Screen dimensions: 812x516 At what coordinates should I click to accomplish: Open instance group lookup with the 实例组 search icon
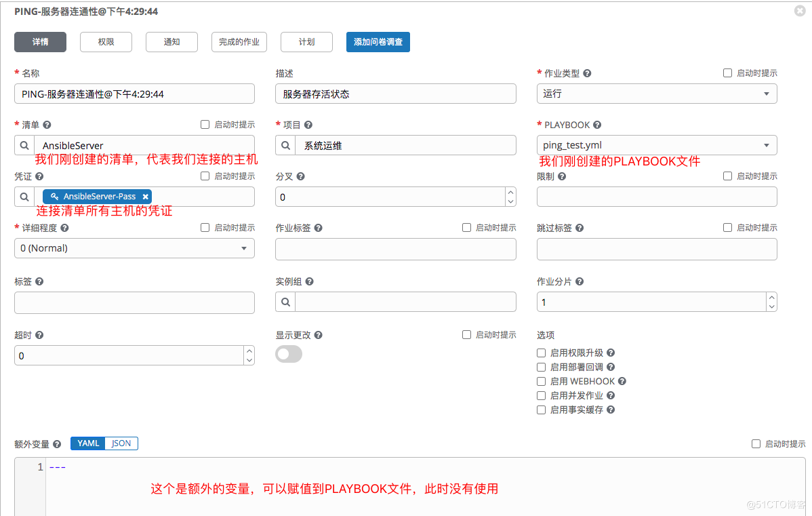pos(285,302)
